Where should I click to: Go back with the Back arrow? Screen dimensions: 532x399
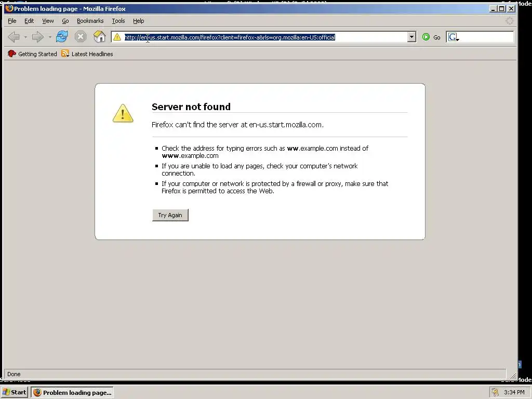[x=14, y=37]
